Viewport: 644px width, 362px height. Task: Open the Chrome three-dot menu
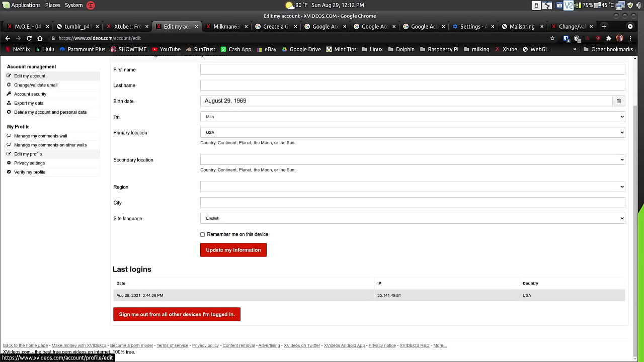point(630,38)
